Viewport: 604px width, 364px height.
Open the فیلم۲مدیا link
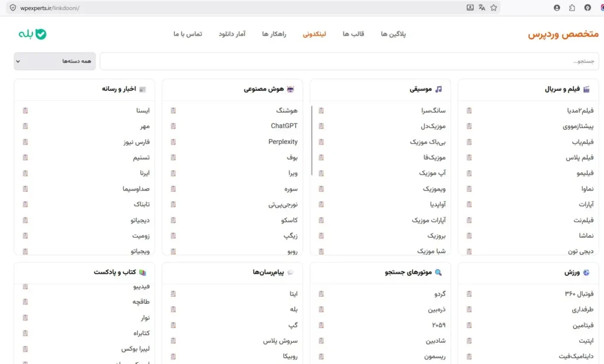580,110
